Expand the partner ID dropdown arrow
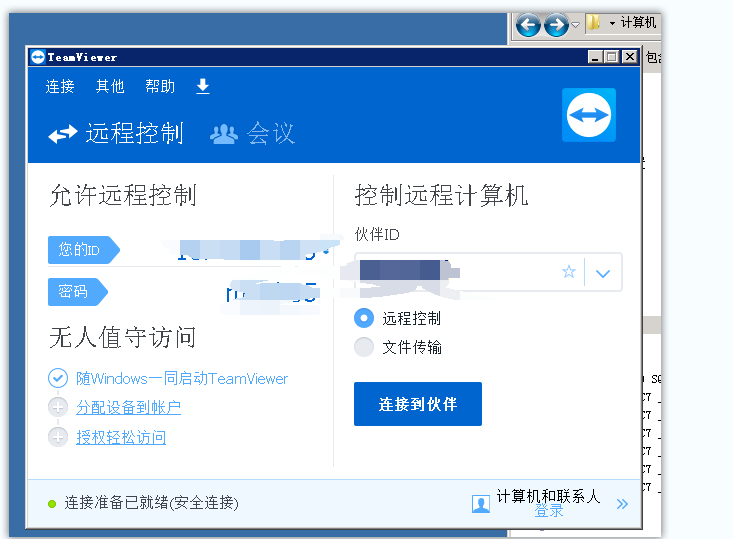Image resolution: width=733 pixels, height=539 pixels. (603, 273)
